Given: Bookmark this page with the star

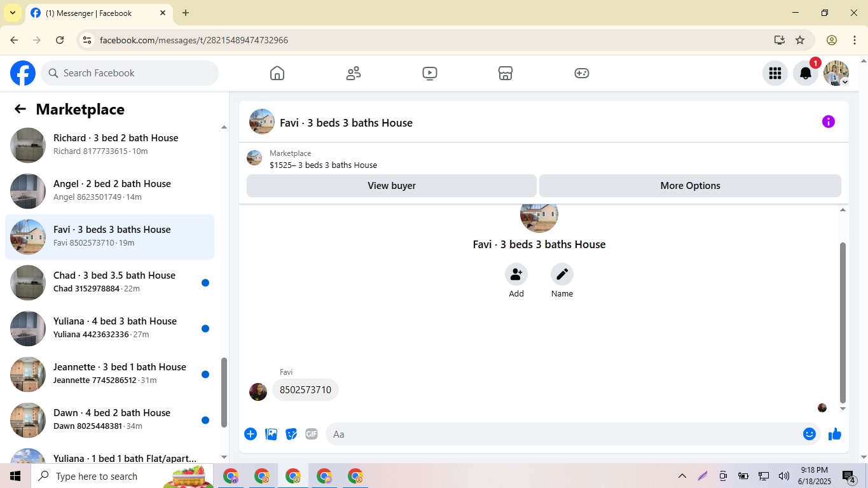Looking at the screenshot, I should 800,40.
